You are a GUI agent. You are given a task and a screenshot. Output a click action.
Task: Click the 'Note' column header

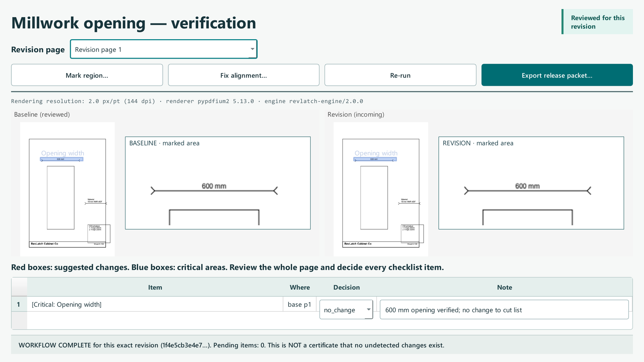504,287
